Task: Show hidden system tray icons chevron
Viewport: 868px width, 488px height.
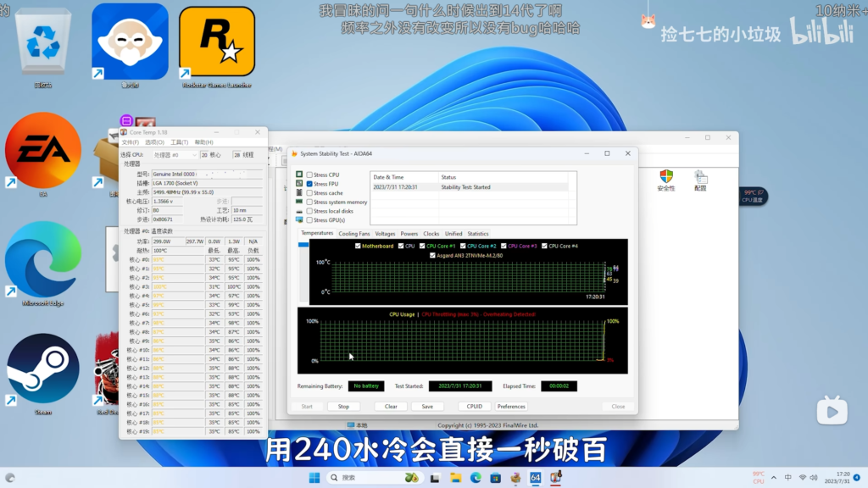Action: click(x=773, y=478)
